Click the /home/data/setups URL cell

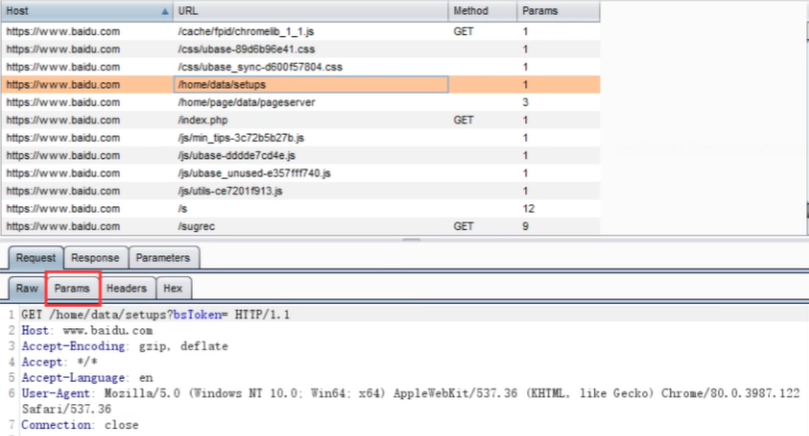pos(311,85)
